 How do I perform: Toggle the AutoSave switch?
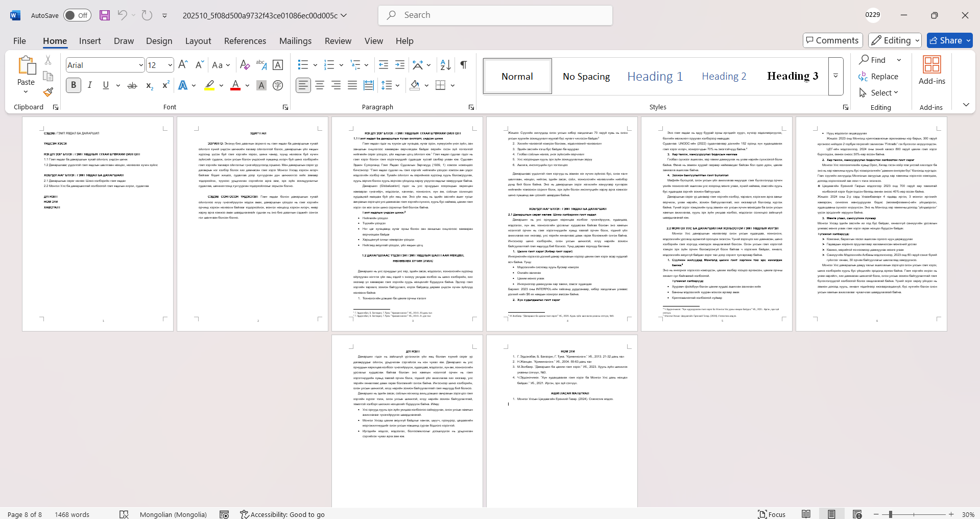(77, 15)
